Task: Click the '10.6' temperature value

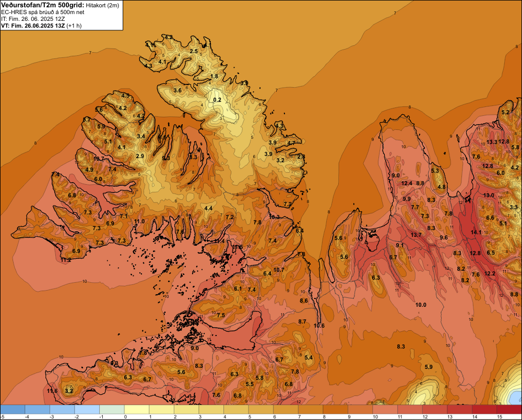Action: [319, 326]
